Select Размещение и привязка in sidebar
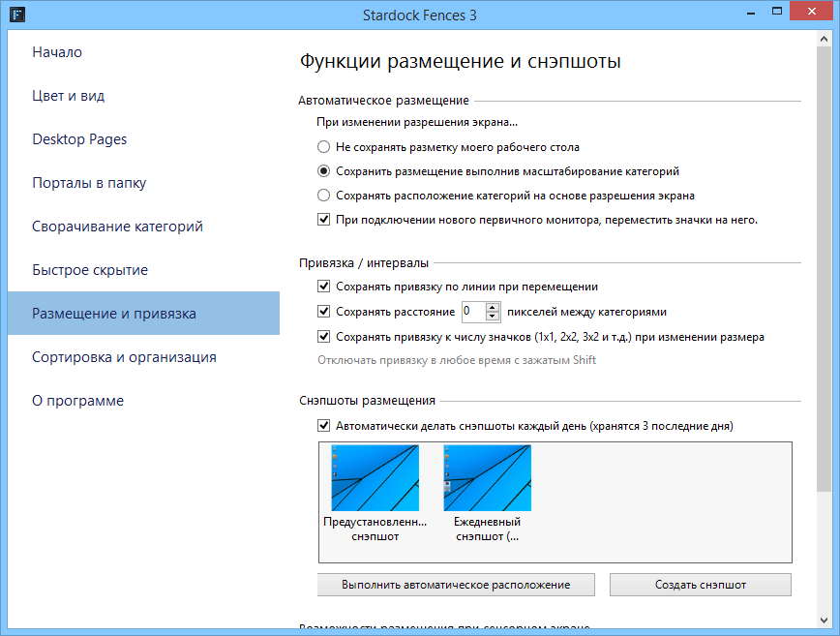840x636 pixels. tap(143, 313)
